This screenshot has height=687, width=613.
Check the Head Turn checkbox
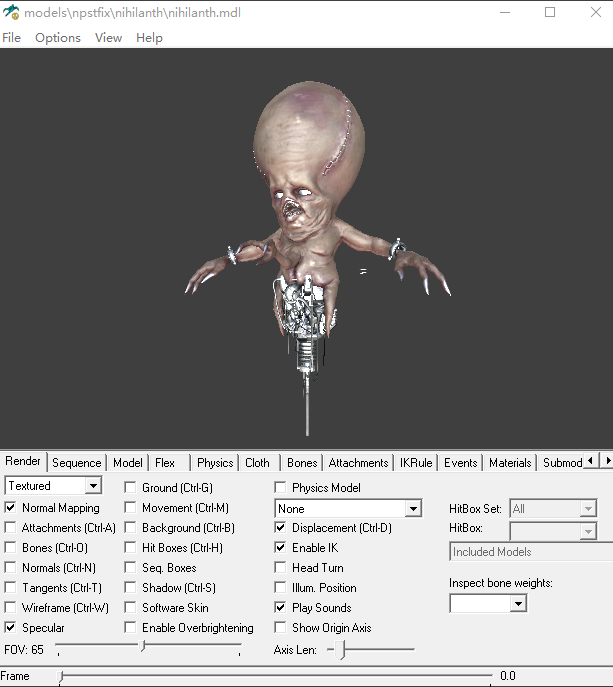[x=280, y=567]
